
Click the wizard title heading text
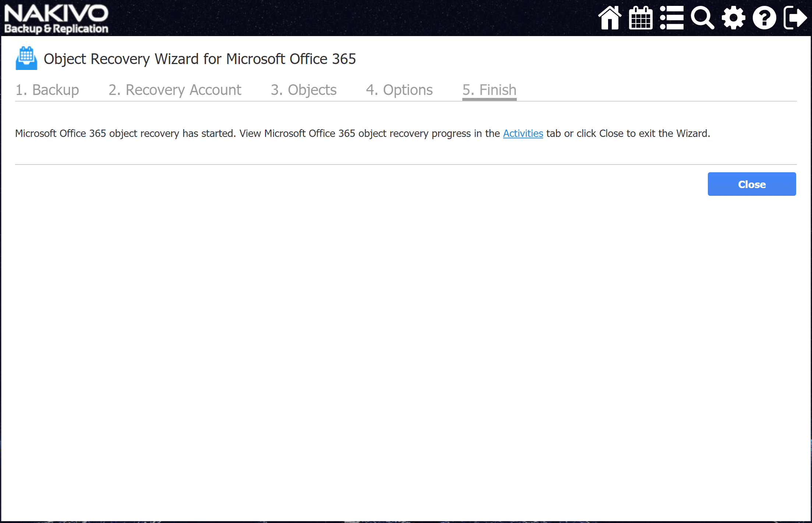point(200,59)
